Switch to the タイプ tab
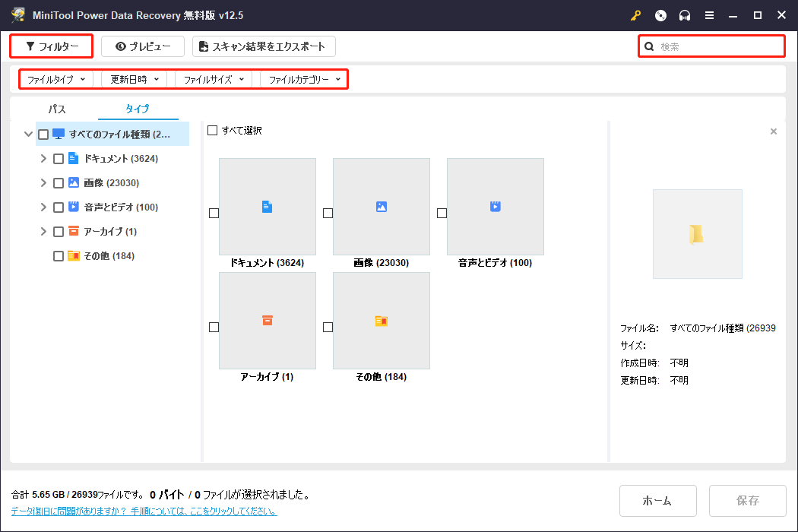Image resolution: width=798 pixels, height=532 pixels. [x=138, y=109]
